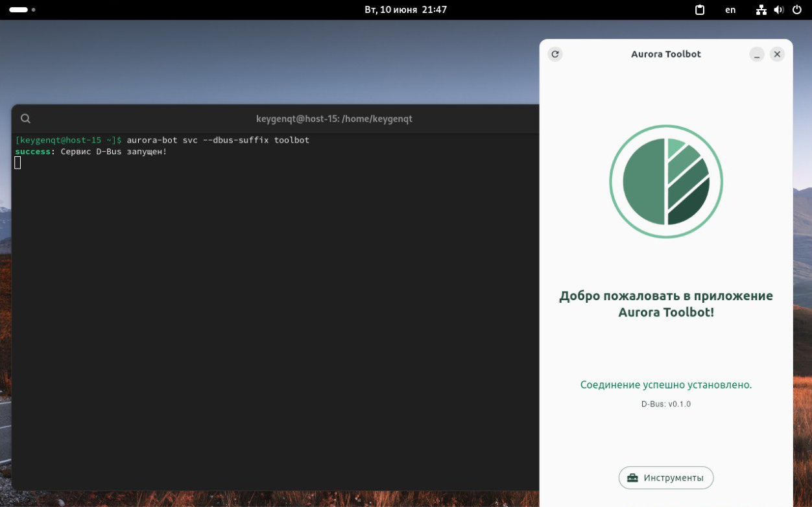This screenshot has width=812, height=507.
Task: Open the date and time clock menu
Action: click(x=406, y=10)
